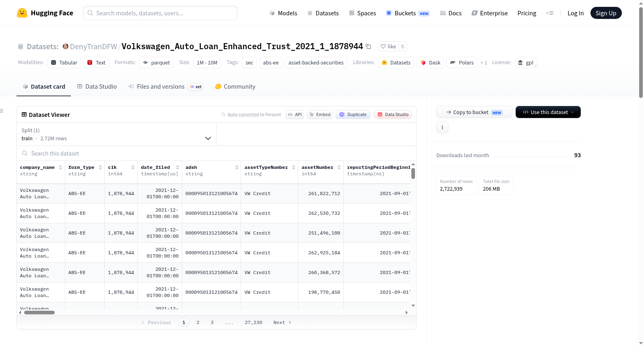Click the horizontal table scrollbar thumb
Screen dimensions: 644x347
click(x=39, y=312)
